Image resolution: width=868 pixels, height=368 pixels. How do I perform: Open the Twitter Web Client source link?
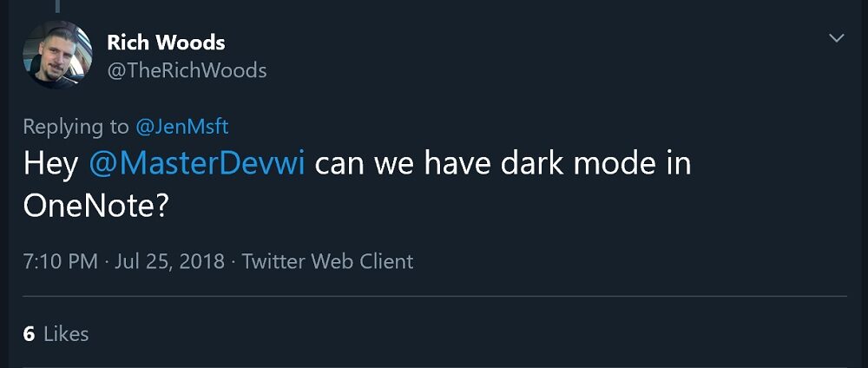point(327,260)
